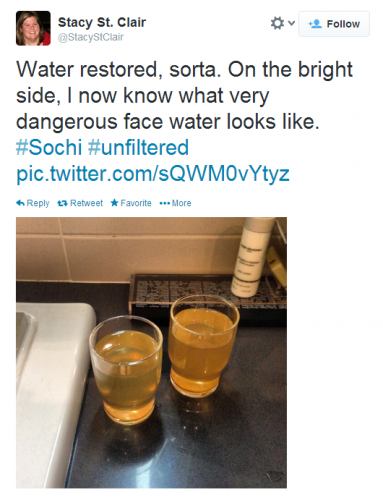The image size is (383, 500).
Task: Open the #unfiltered hashtag
Action: 138,148
